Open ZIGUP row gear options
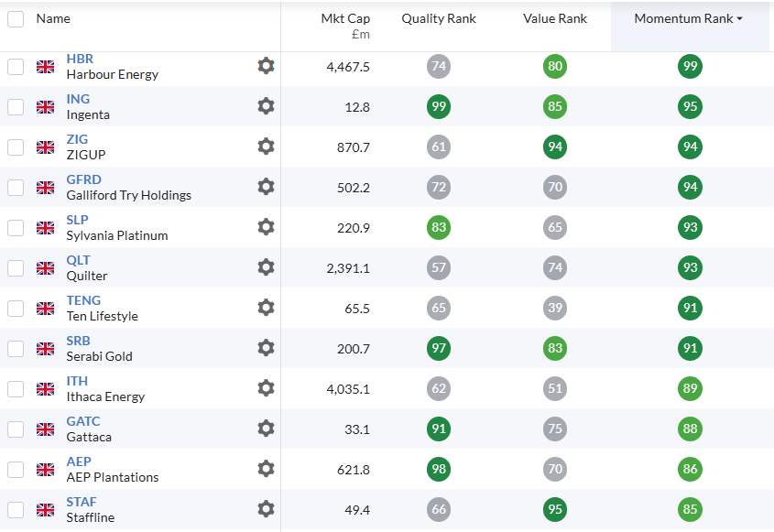Viewport: 774px width, 532px height. (x=266, y=147)
